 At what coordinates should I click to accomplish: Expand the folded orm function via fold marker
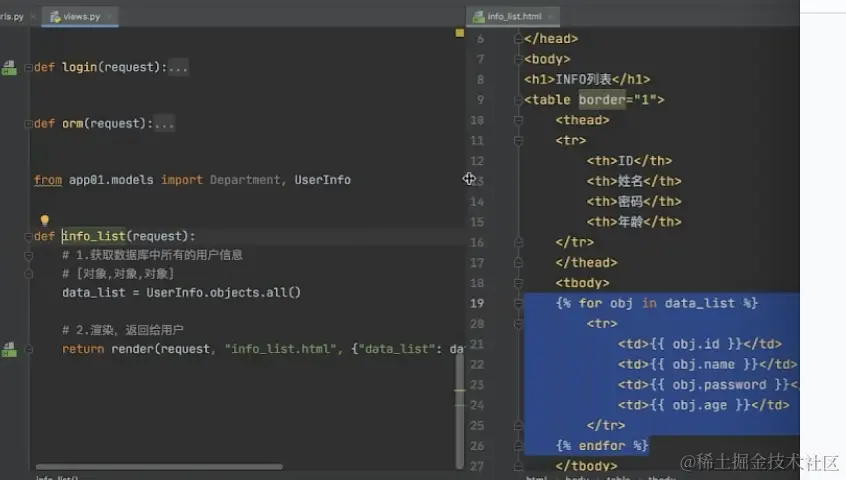[x=28, y=124]
